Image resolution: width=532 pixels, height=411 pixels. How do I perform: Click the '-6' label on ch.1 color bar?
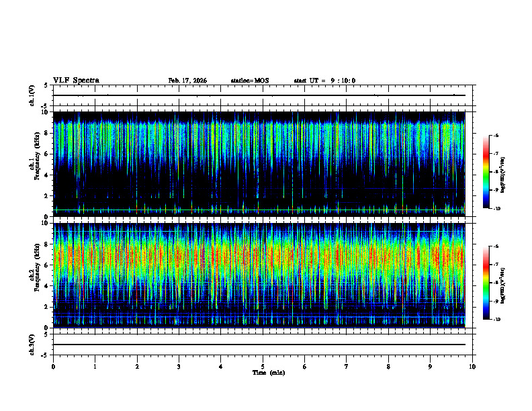coord(496,136)
